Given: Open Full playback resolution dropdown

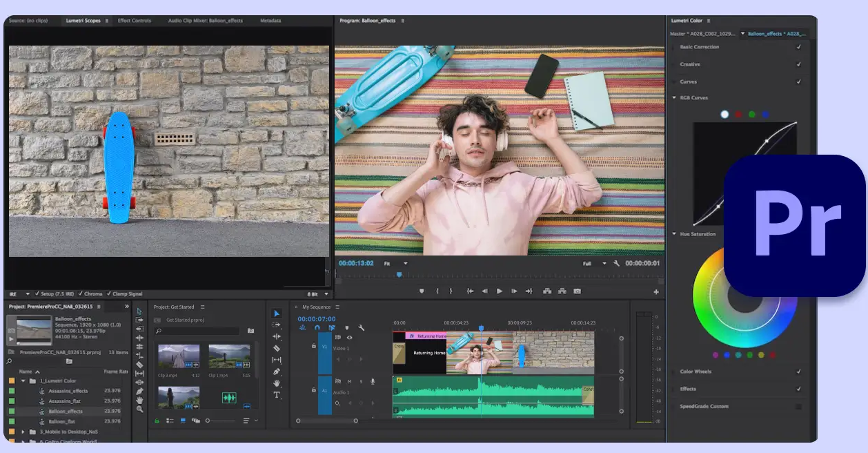Looking at the screenshot, I should click(594, 263).
